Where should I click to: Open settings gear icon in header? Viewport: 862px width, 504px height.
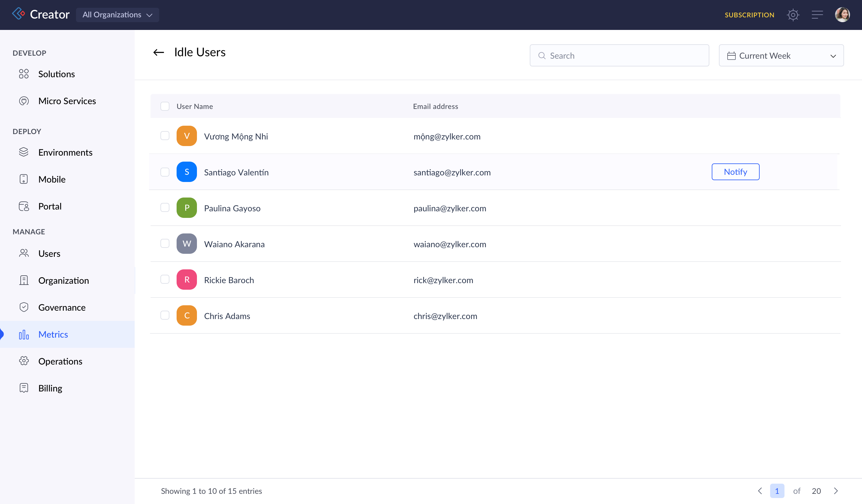[793, 15]
